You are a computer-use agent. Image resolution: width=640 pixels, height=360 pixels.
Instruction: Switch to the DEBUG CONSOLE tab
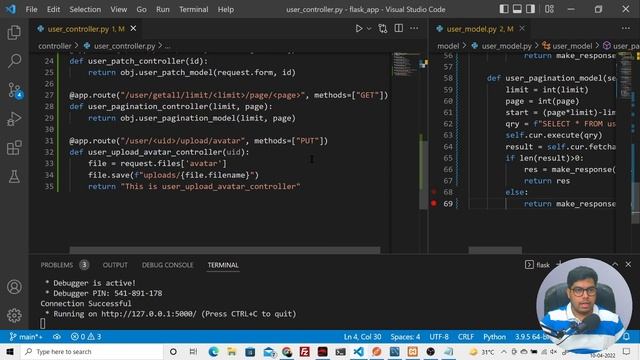167,265
